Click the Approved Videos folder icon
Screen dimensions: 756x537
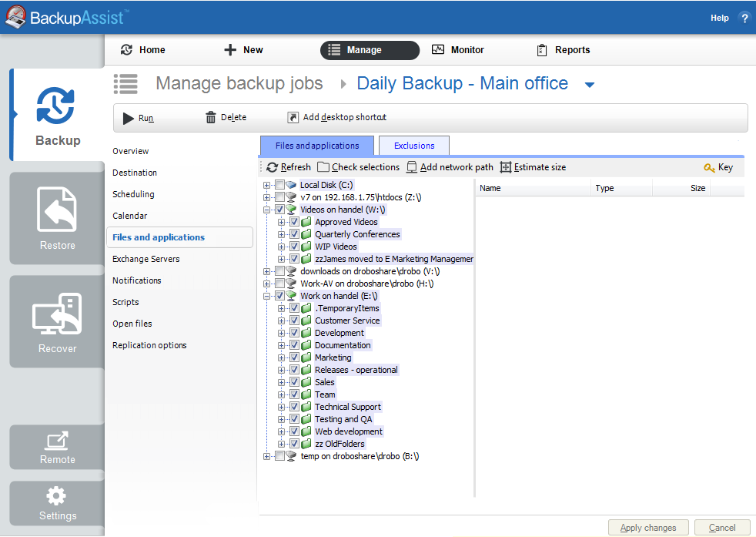tap(306, 222)
